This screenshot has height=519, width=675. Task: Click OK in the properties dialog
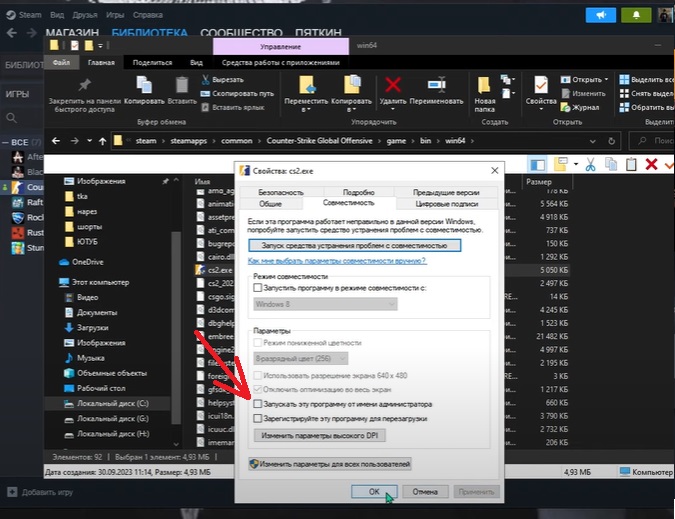tap(374, 491)
